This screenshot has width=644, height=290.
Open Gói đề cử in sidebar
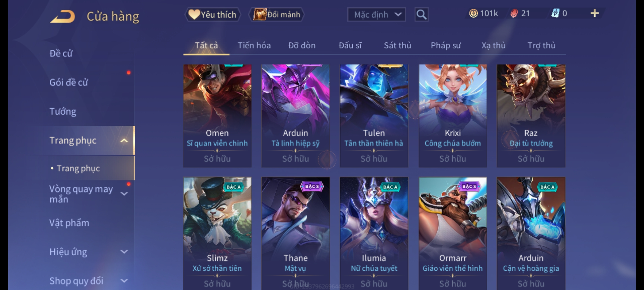click(x=68, y=82)
